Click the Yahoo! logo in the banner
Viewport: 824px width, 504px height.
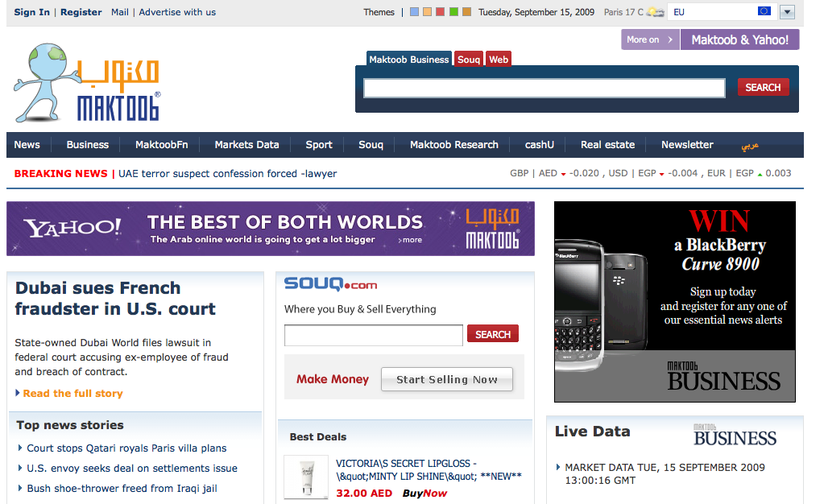point(72,228)
